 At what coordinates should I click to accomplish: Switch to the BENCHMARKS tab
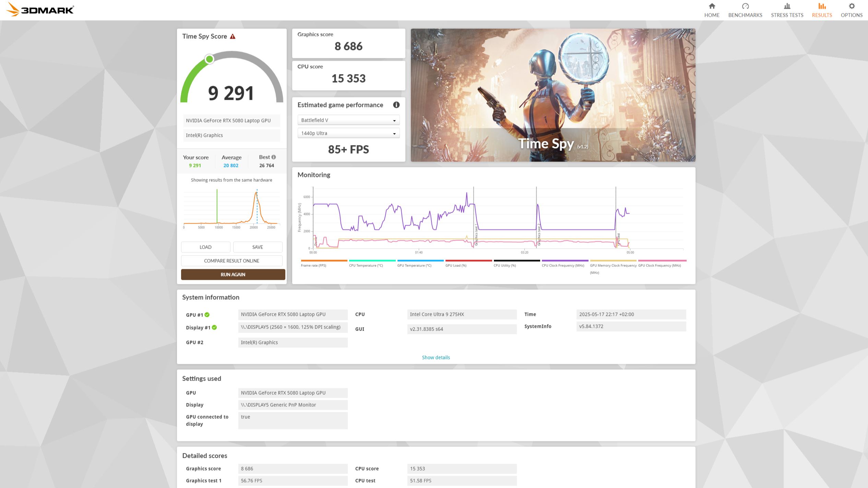[x=745, y=15]
